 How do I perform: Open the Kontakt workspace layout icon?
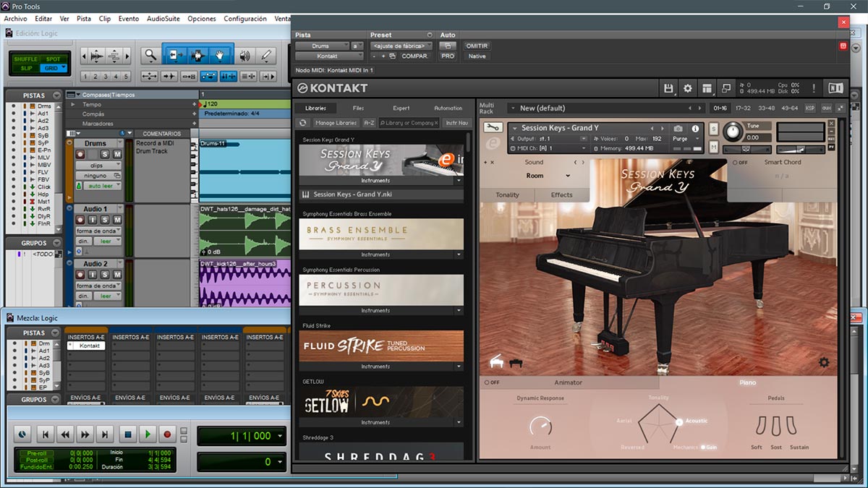[x=707, y=88]
